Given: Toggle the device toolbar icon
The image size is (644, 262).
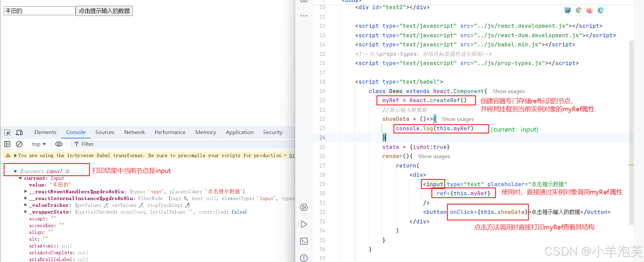Looking at the screenshot, I should pyautogui.click(x=19, y=132).
